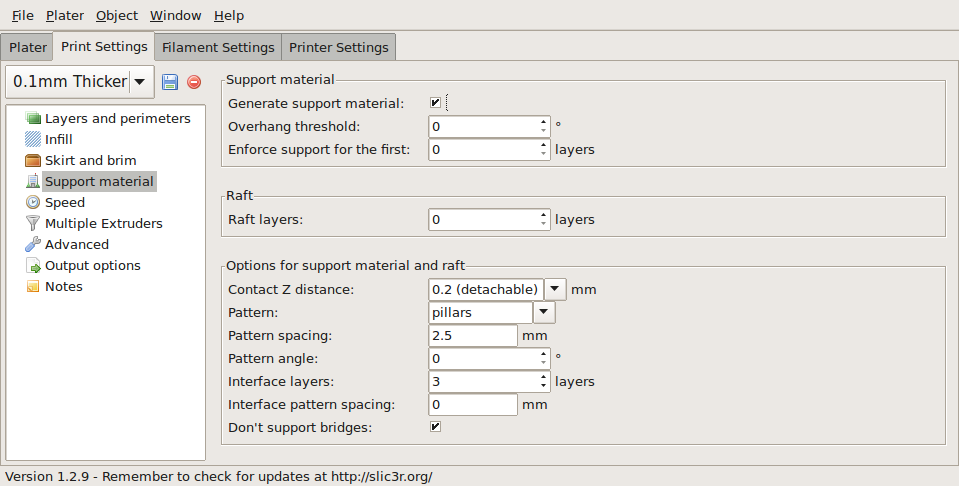The image size is (959, 486).
Task: Increase the Interface layers value with stepper
Action: 543,377
